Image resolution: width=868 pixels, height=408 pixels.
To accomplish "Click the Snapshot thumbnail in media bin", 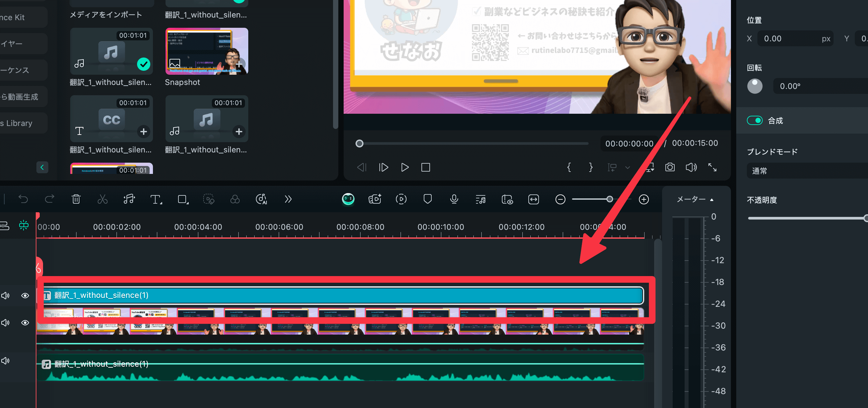I will (x=207, y=51).
